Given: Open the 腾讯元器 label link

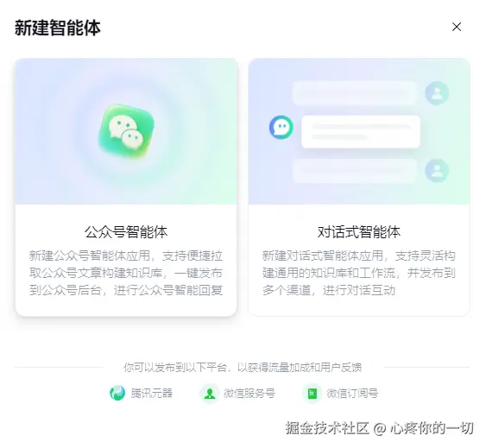Looking at the screenshot, I should pyautogui.click(x=152, y=393).
